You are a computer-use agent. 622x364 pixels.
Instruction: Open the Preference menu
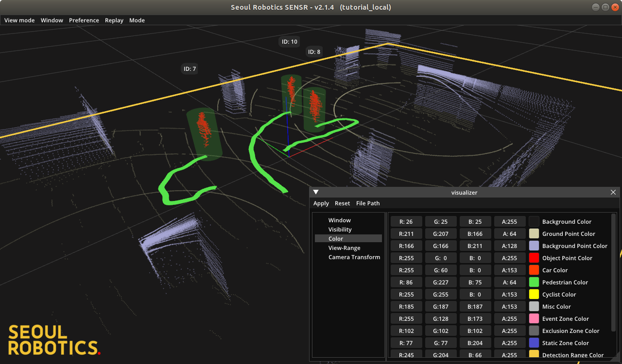(x=84, y=20)
